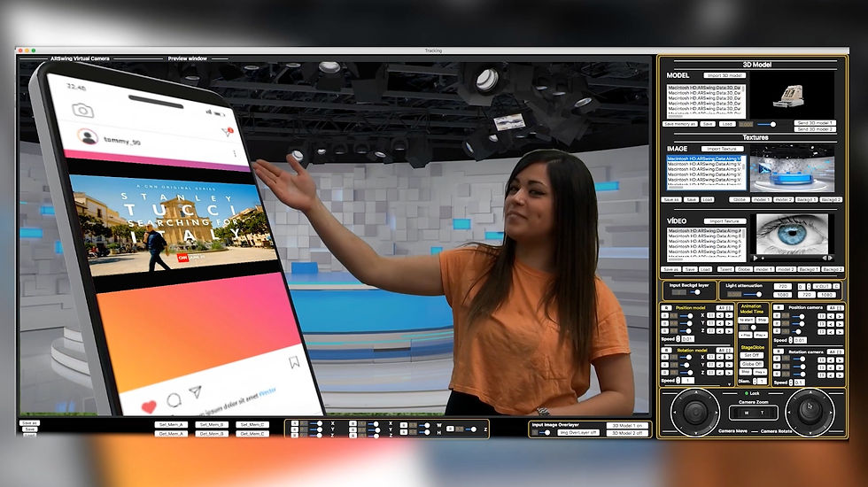
Task: Zoom camera wide with the W button
Action: 747,413
